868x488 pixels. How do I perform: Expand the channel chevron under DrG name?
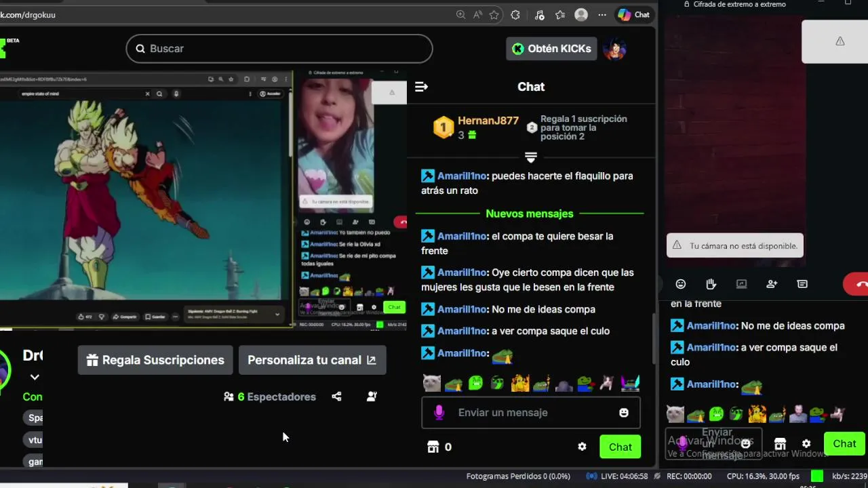(x=35, y=377)
